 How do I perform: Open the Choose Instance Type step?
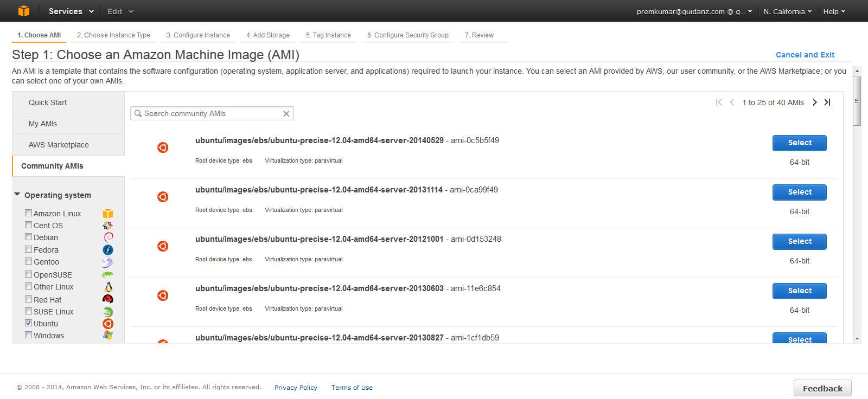[x=113, y=35]
